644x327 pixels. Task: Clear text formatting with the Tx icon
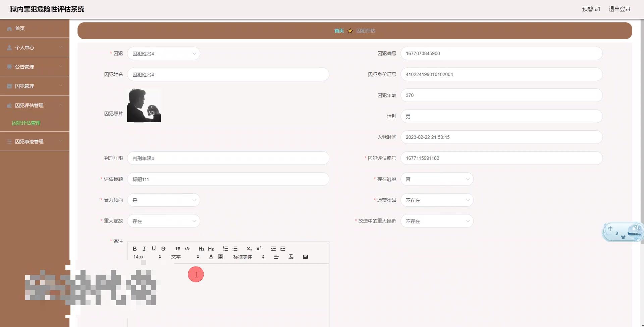(x=291, y=257)
